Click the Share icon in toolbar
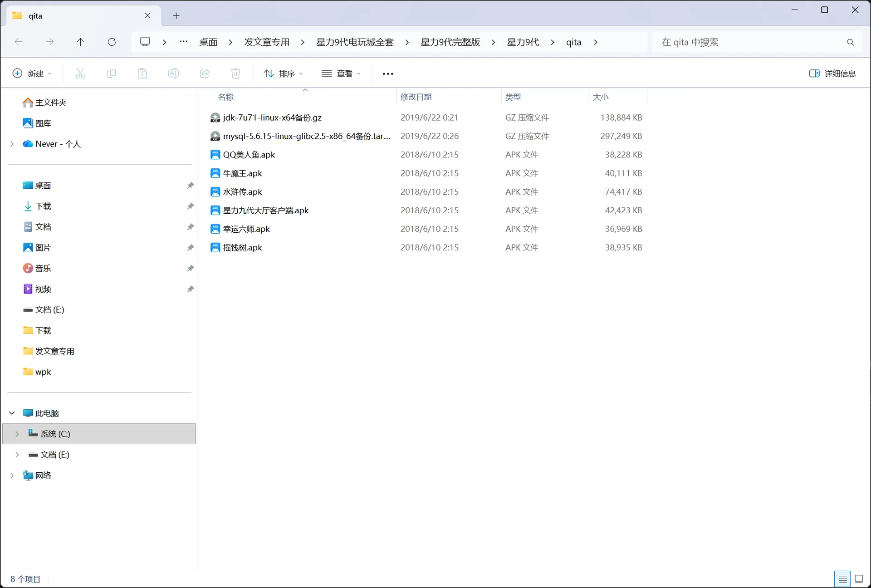Screen dimensions: 871x588 click(x=205, y=73)
